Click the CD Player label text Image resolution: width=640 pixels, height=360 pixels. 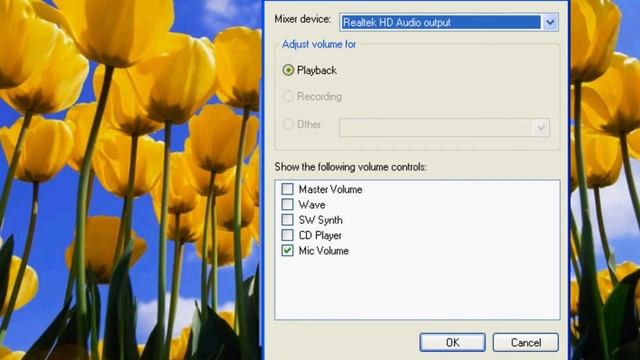point(320,236)
